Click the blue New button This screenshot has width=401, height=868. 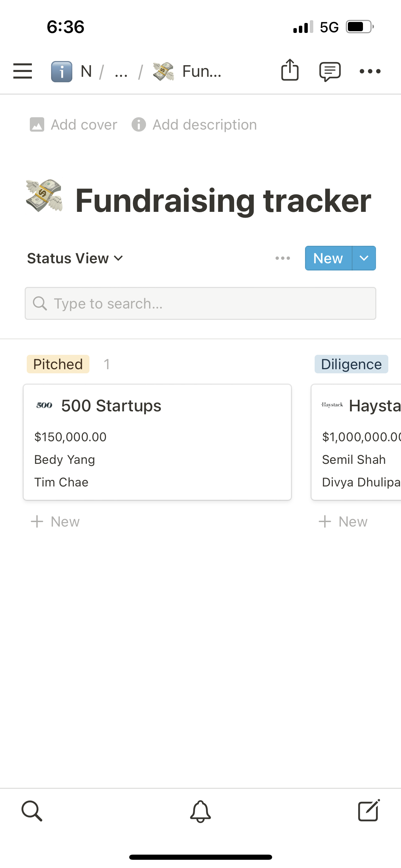(x=328, y=258)
